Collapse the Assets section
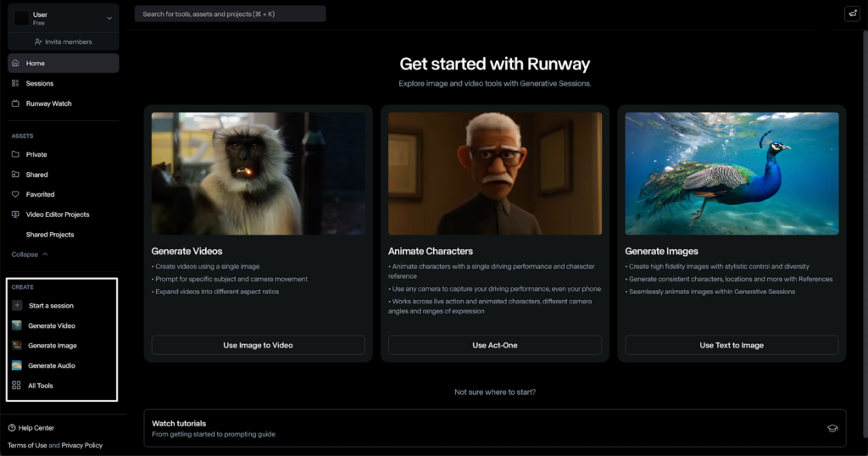The image size is (868, 456). tap(30, 254)
